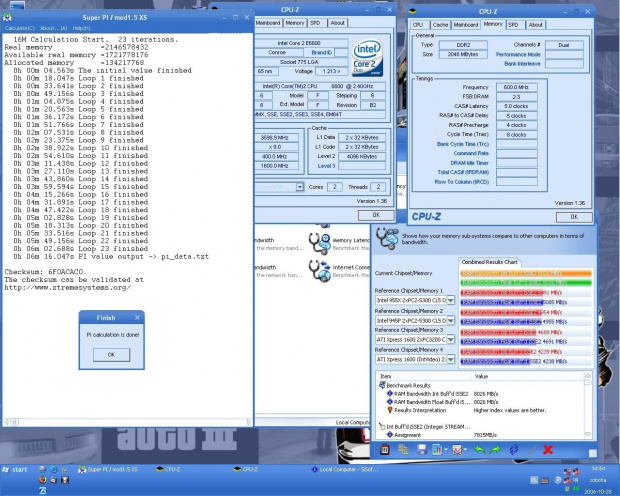This screenshot has height=496, width=620.
Task: Click OK in the right CPU-Z Memory window
Action: pos(574,217)
